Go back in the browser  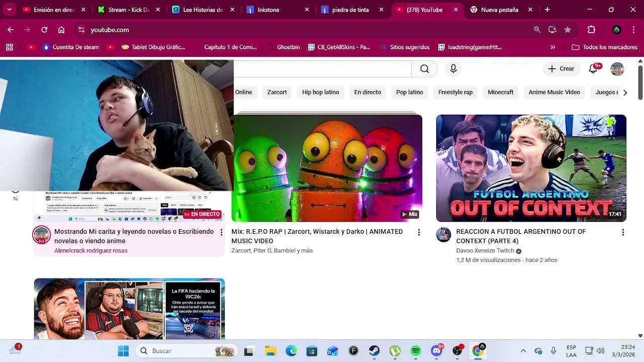(x=11, y=30)
